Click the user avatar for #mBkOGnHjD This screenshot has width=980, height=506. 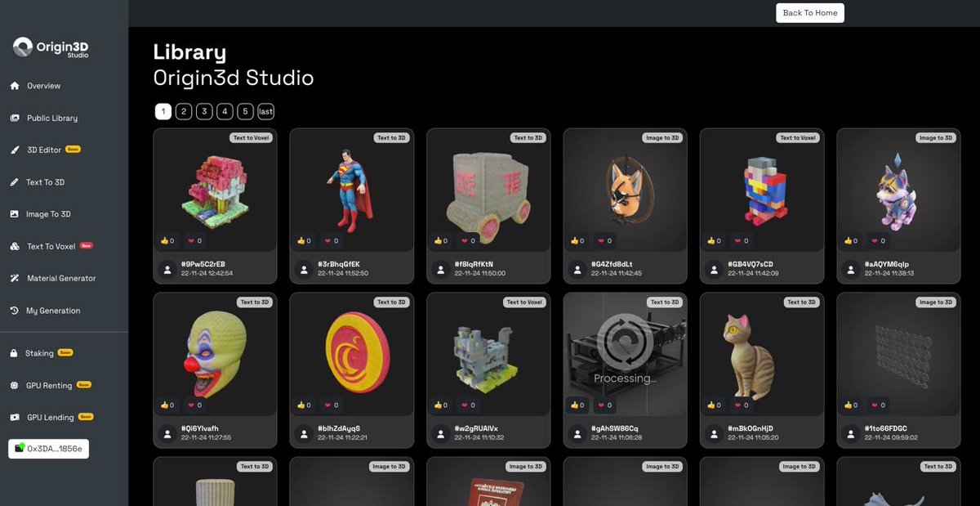coord(714,433)
